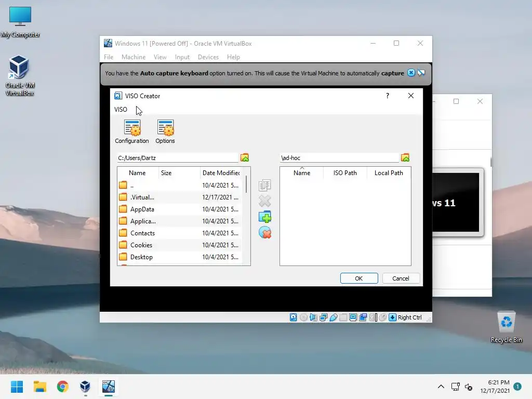532x399 pixels.
Task: Open the VISO Creator help question mark
Action: pyautogui.click(x=388, y=96)
